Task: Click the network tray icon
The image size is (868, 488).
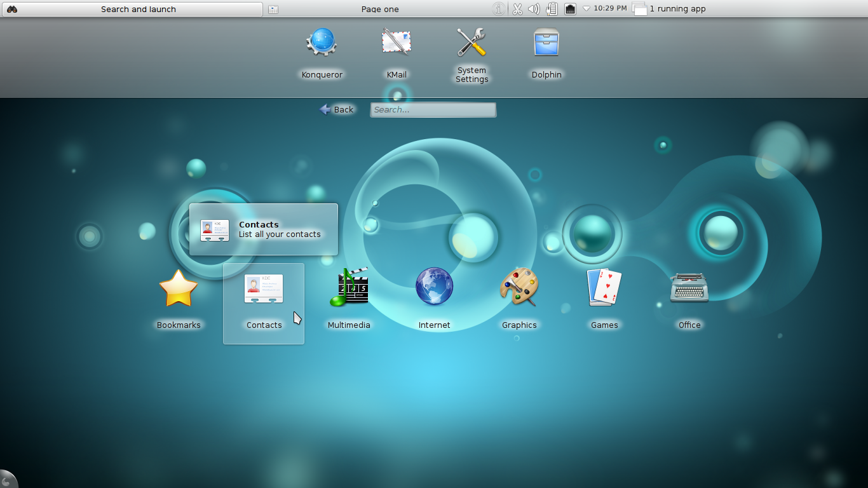Action: tap(569, 8)
